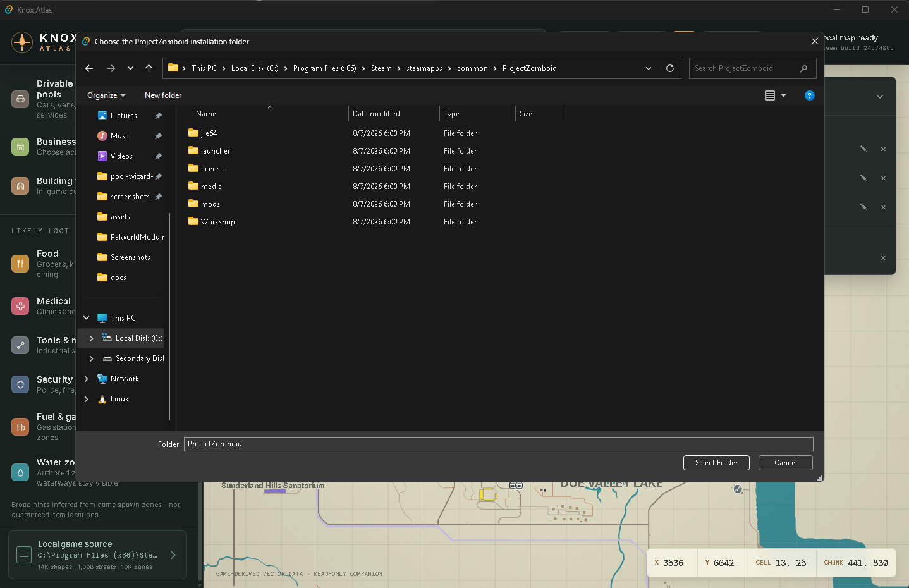Go up one folder level with the up arrow
The height and width of the screenshot is (588, 909).
tap(149, 68)
